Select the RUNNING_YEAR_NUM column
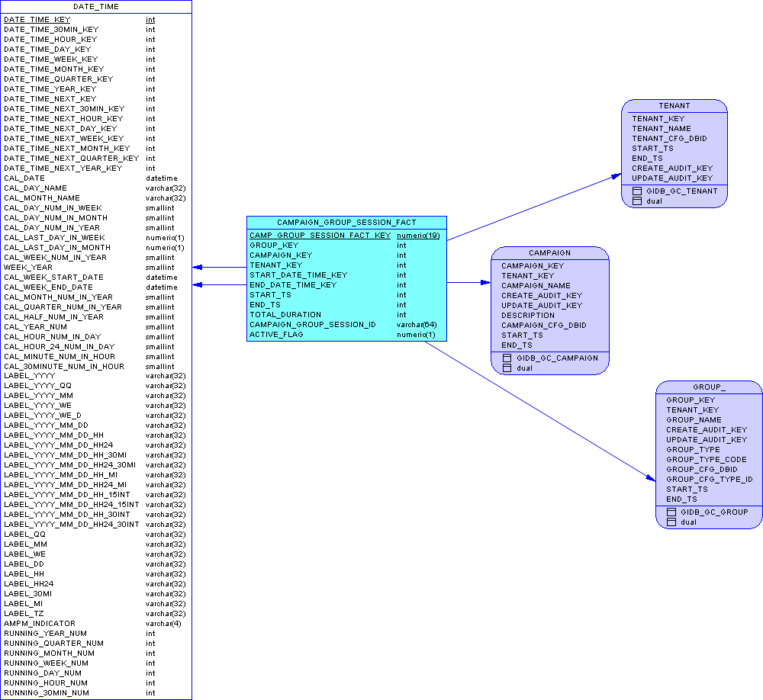Image resolution: width=763 pixels, height=700 pixels. pos(45,634)
